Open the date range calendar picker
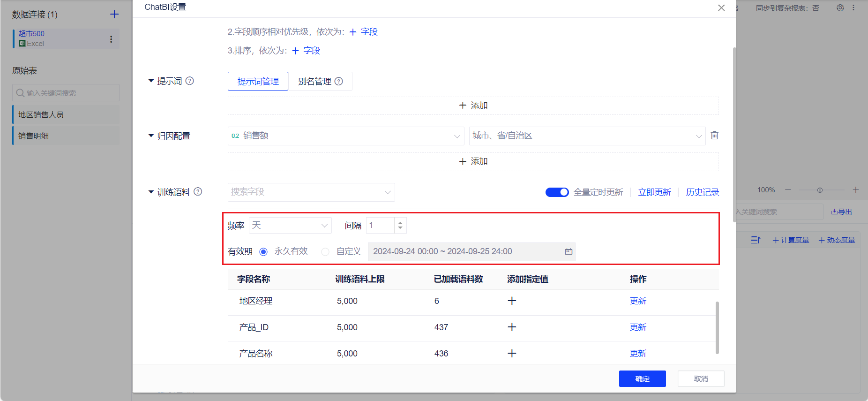Viewport: 868px width, 401px height. [569, 252]
